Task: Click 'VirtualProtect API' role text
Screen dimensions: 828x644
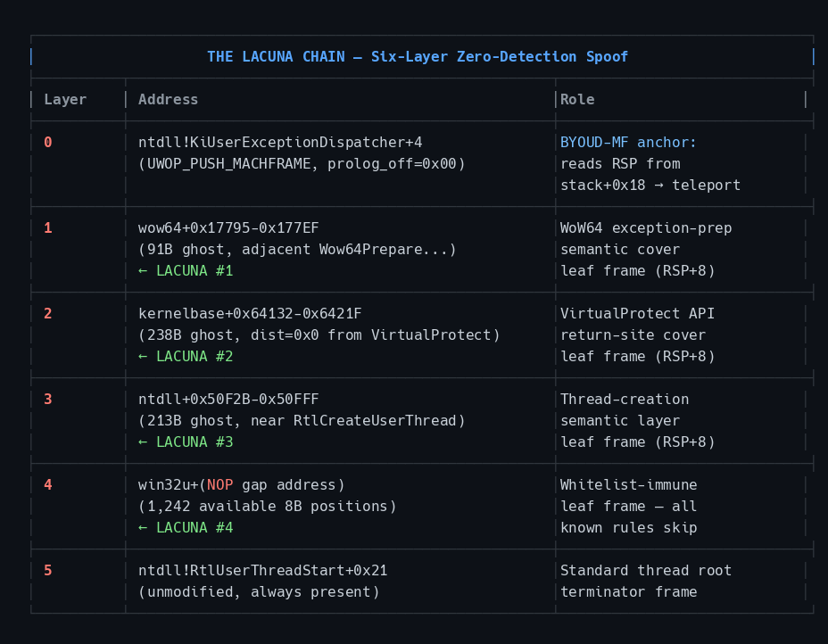Action: [637, 314]
